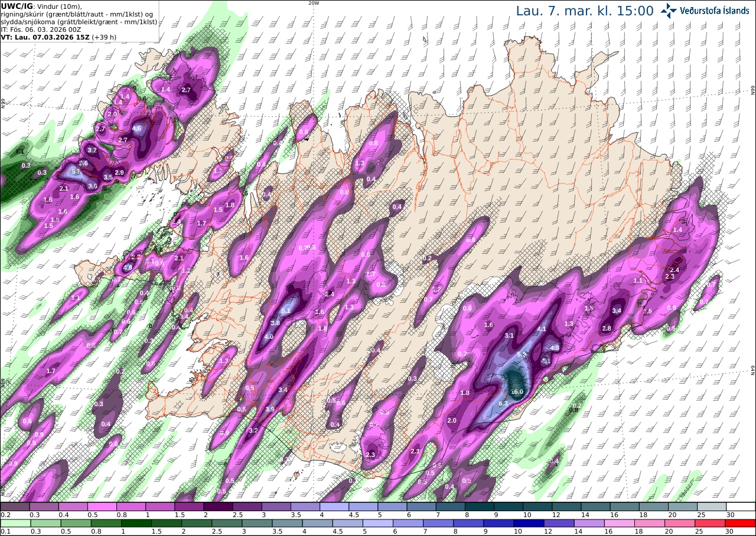Click the Veðurstofa Íslands name text
Viewport: 756px width, 536px height.
pos(715,11)
